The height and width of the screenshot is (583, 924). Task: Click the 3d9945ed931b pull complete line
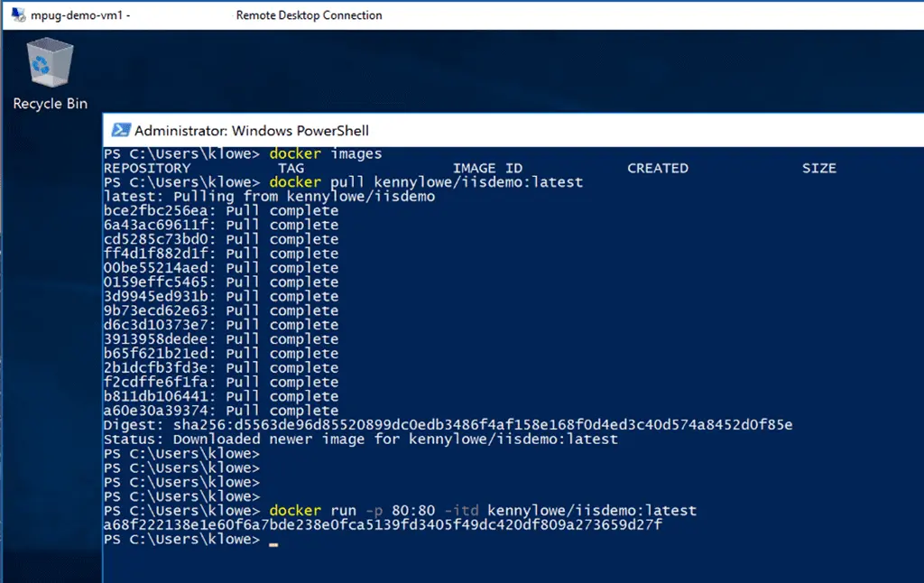pos(221,297)
